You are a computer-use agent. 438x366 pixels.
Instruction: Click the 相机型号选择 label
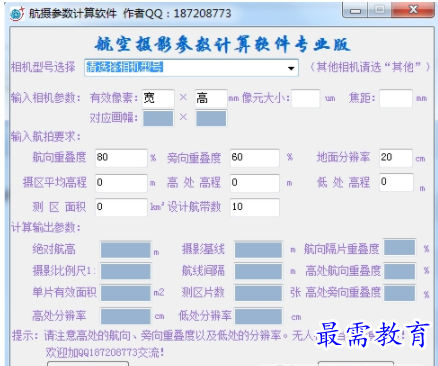pyautogui.click(x=43, y=68)
